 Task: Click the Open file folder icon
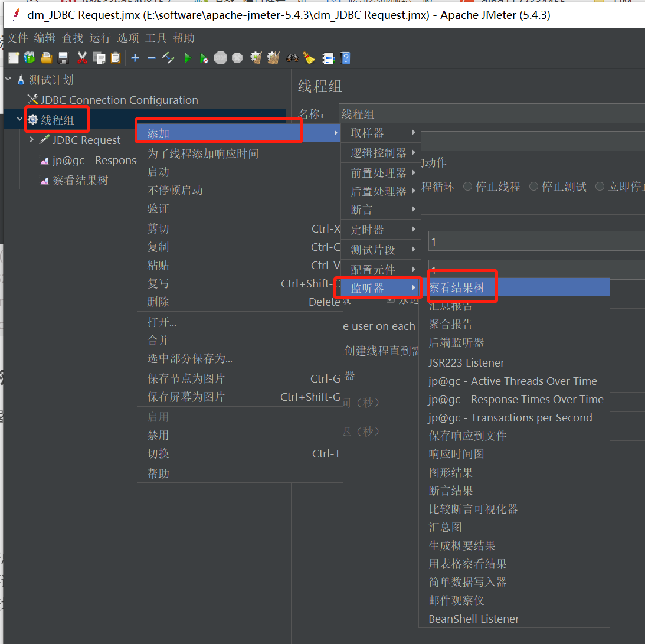pyautogui.click(x=46, y=58)
